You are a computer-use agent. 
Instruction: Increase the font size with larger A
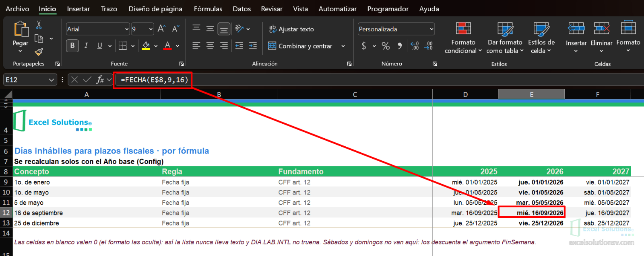pyautogui.click(x=161, y=29)
